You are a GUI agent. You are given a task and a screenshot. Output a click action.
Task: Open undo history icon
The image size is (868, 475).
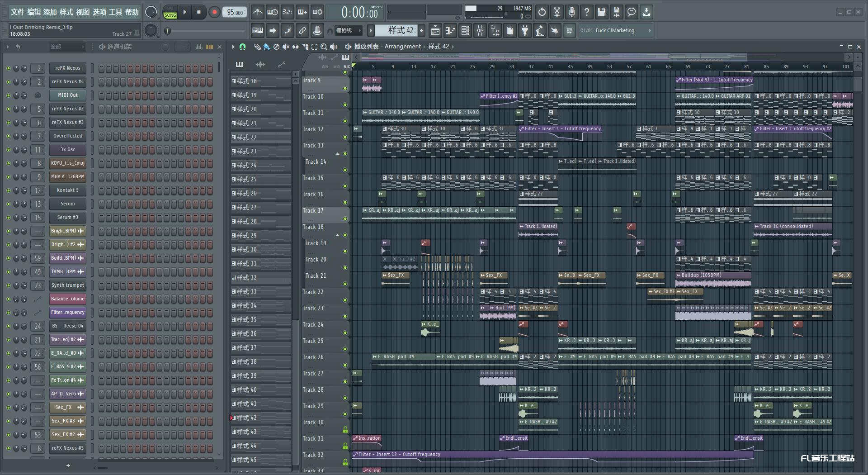tap(542, 12)
